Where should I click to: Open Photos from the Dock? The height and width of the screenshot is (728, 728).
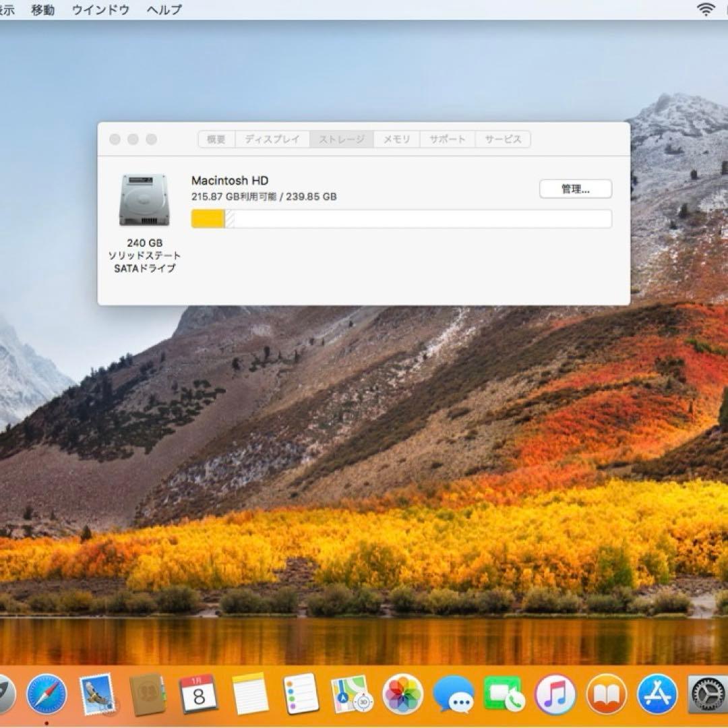click(402, 694)
